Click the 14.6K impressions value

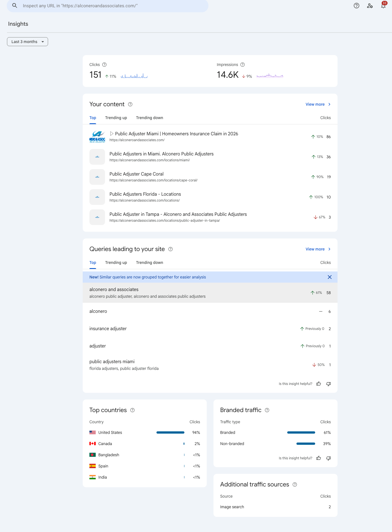[228, 75]
